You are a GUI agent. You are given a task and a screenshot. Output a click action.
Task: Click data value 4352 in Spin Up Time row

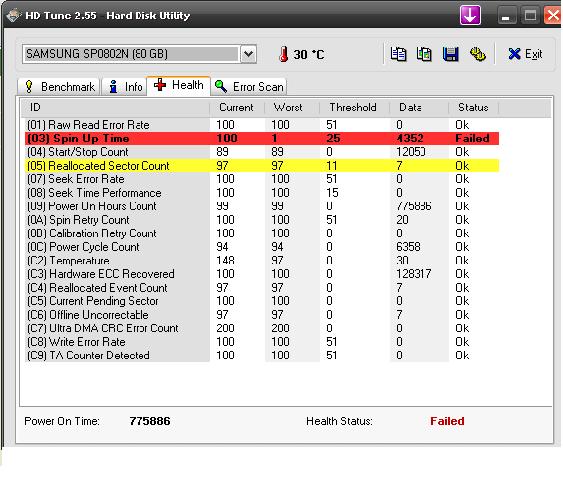click(x=410, y=139)
